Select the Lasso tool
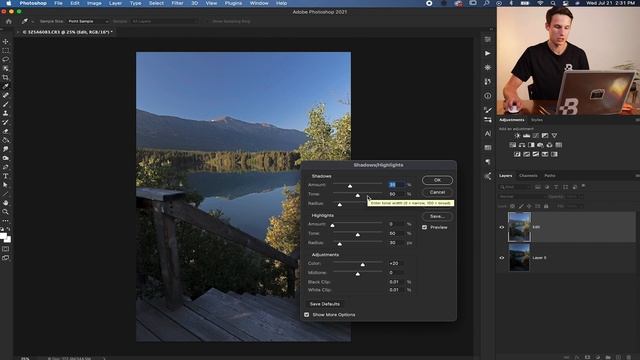Image resolution: width=640 pixels, height=360 pixels. tap(5, 60)
